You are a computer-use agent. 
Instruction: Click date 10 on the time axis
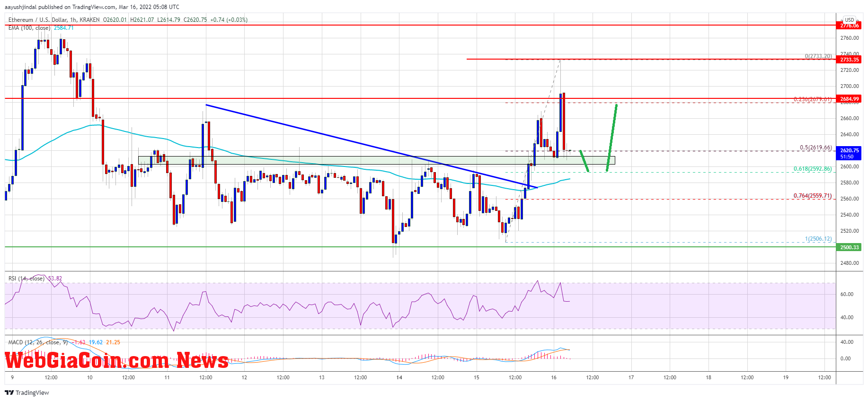tap(89, 377)
